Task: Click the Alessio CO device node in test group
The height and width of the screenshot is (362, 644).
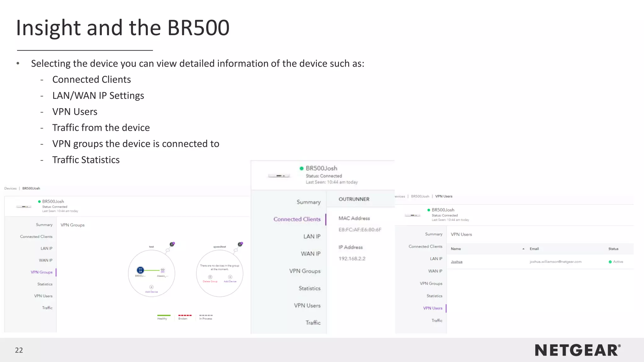Action: coord(163,270)
